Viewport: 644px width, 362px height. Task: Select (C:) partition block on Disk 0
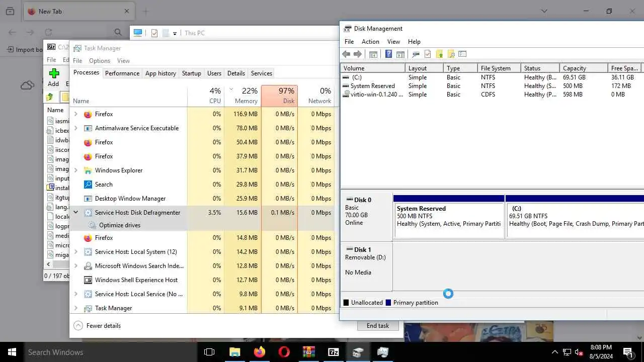click(x=575, y=216)
